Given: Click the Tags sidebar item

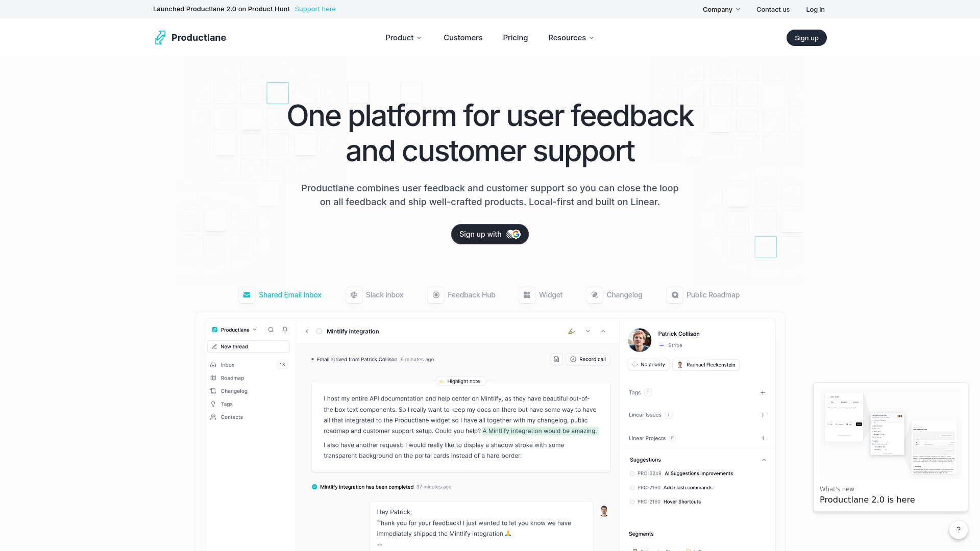Looking at the screenshot, I should (226, 404).
